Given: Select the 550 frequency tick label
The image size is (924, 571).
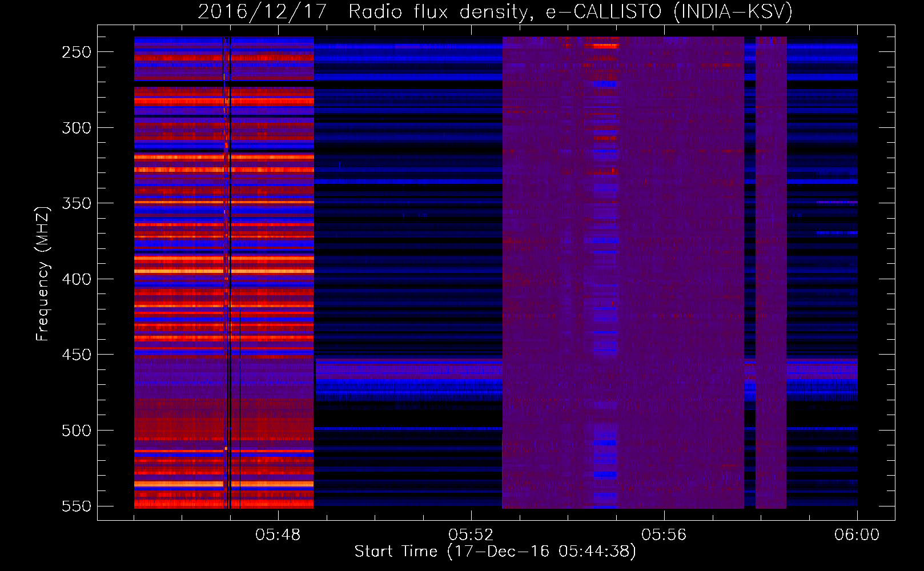Looking at the screenshot, I should (x=77, y=506).
